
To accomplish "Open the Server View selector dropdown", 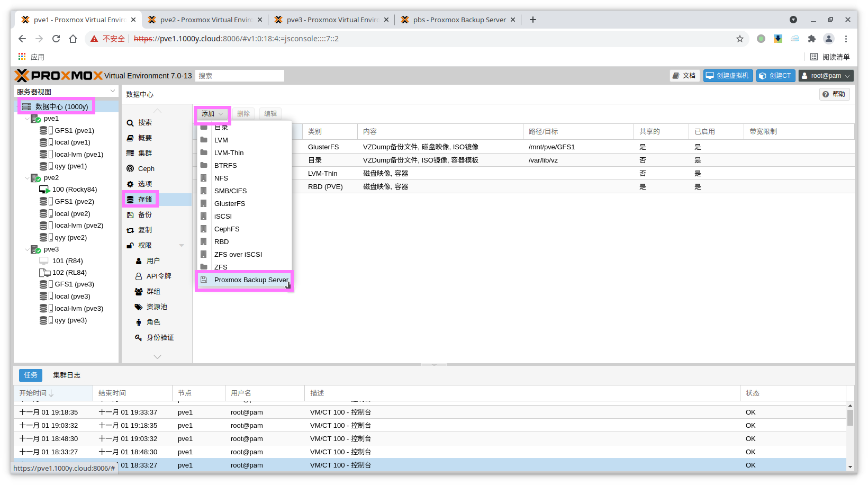I will (66, 92).
